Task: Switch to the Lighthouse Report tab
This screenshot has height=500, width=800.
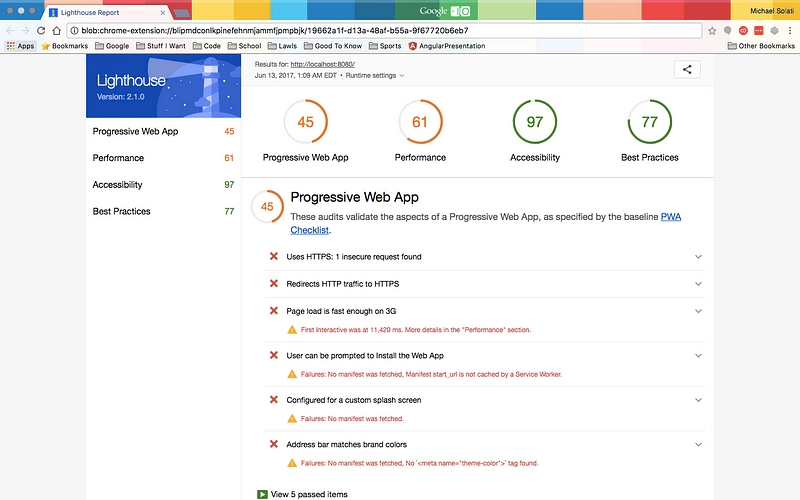Action: point(107,12)
